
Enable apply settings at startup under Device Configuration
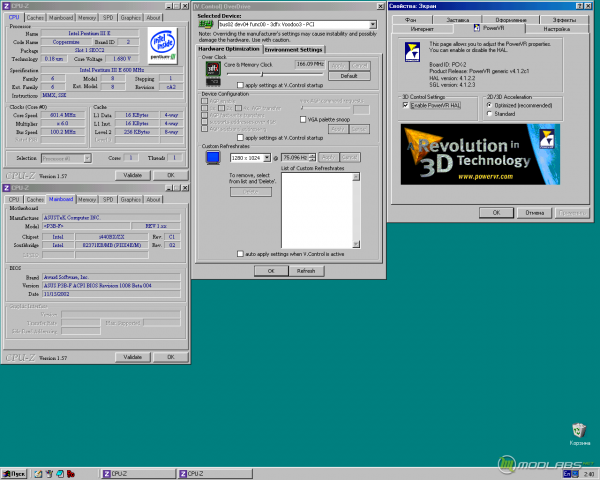pyautogui.click(x=240, y=137)
